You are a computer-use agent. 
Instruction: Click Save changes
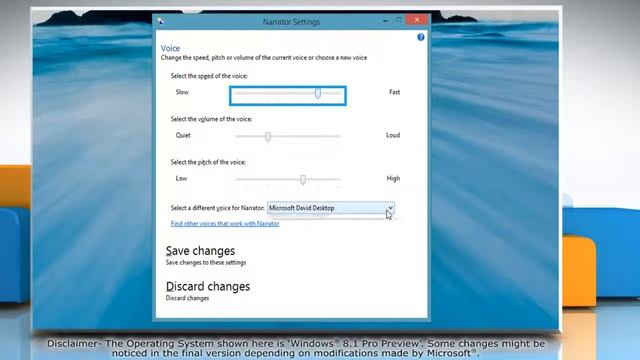click(x=200, y=251)
